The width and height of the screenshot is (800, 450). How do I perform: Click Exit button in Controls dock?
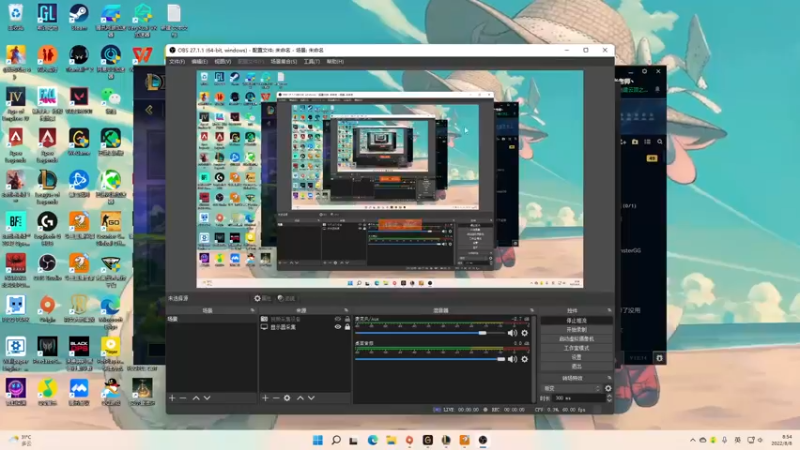pos(577,366)
